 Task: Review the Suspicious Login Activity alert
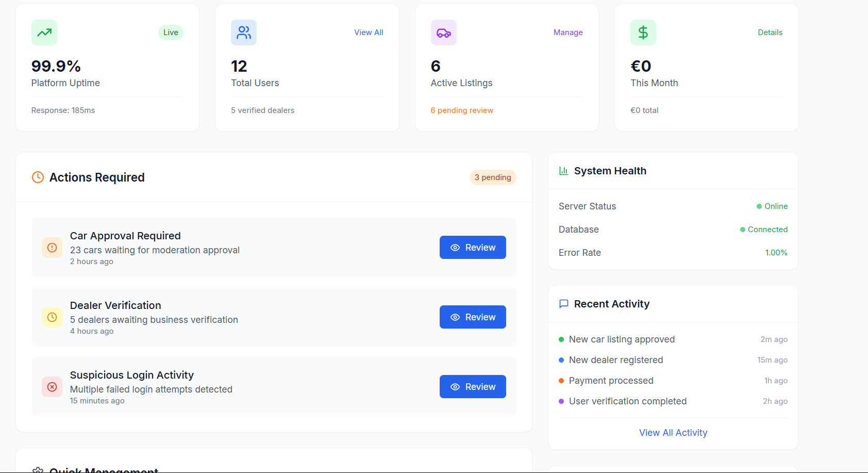point(473,387)
